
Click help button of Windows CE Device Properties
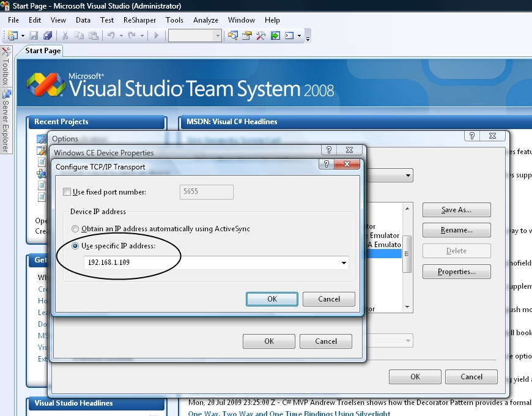coord(329,150)
